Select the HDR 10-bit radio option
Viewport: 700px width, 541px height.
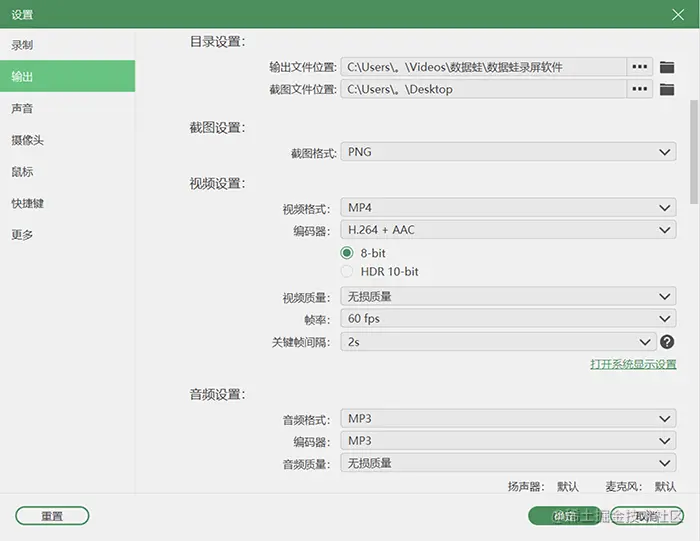click(347, 271)
